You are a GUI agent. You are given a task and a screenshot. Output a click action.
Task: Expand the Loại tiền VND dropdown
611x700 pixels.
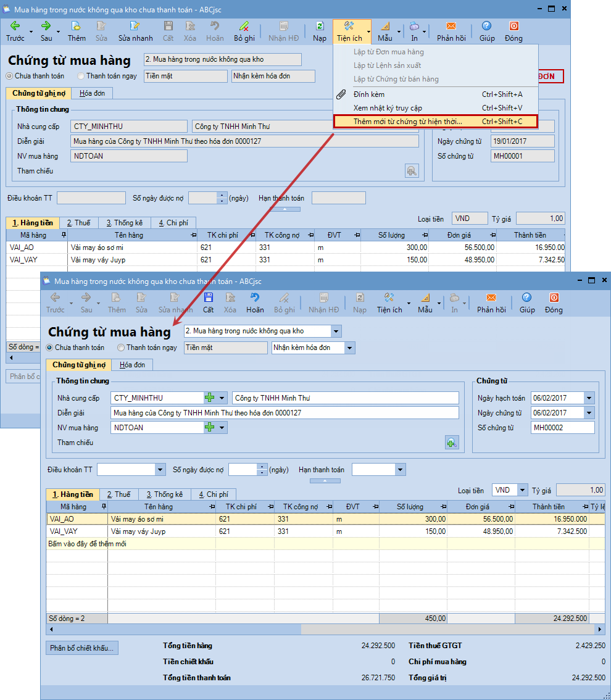522,490
